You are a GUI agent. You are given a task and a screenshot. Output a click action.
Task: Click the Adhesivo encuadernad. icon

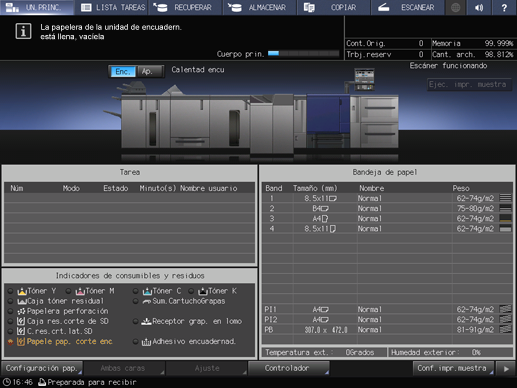[x=146, y=342]
